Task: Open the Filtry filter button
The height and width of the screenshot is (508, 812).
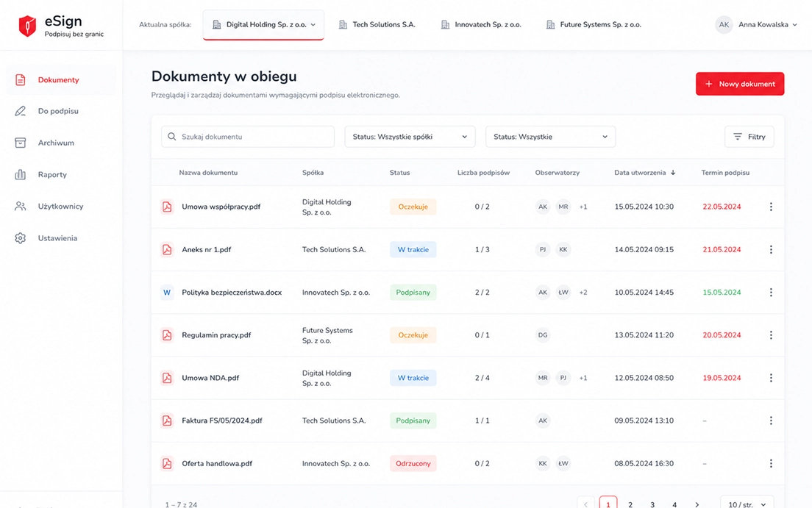Action: (x=749, y=137)
